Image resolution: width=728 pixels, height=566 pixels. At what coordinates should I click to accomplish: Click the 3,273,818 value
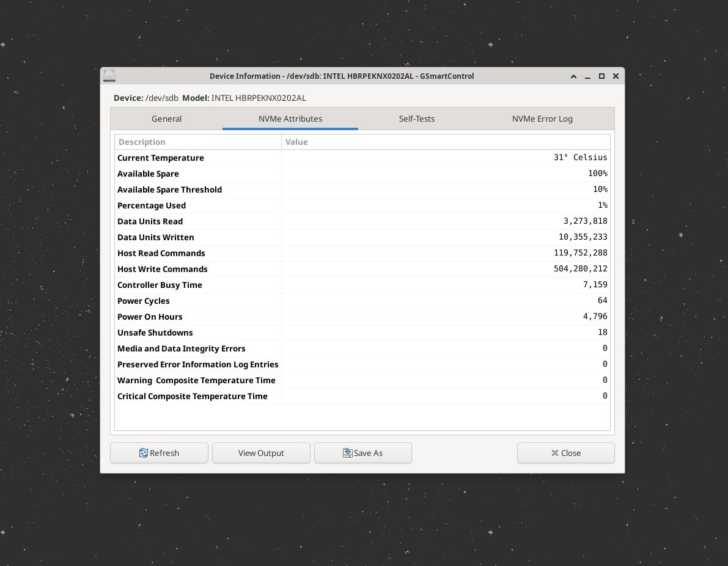click(x=585, y=221)
